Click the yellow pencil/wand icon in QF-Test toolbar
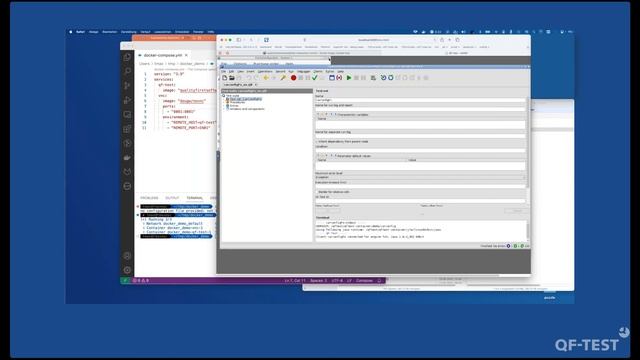Screen dimensions: 640x360 [282, 78]
